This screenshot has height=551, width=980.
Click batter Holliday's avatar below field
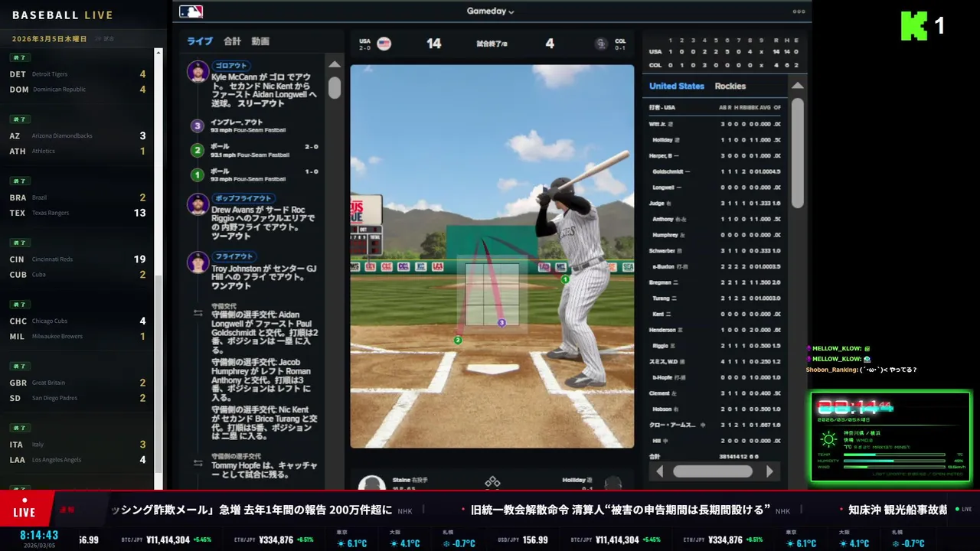click(613, 483)
